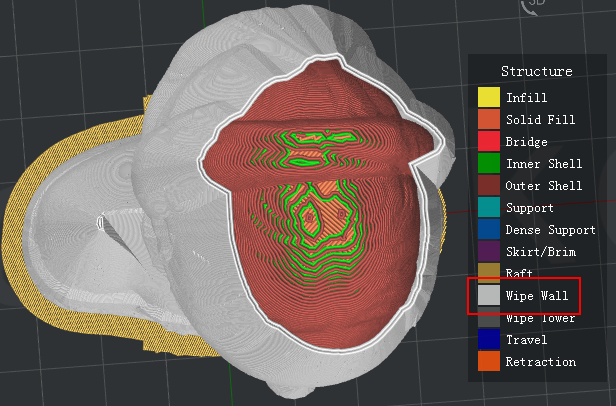Click the Solid Fill color swatch

click(x=488, y=120)
